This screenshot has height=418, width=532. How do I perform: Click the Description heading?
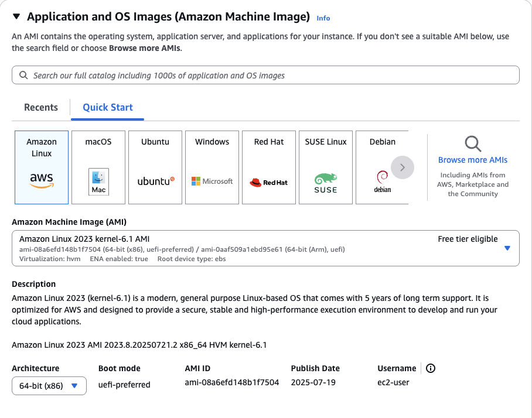click(33, 284)
